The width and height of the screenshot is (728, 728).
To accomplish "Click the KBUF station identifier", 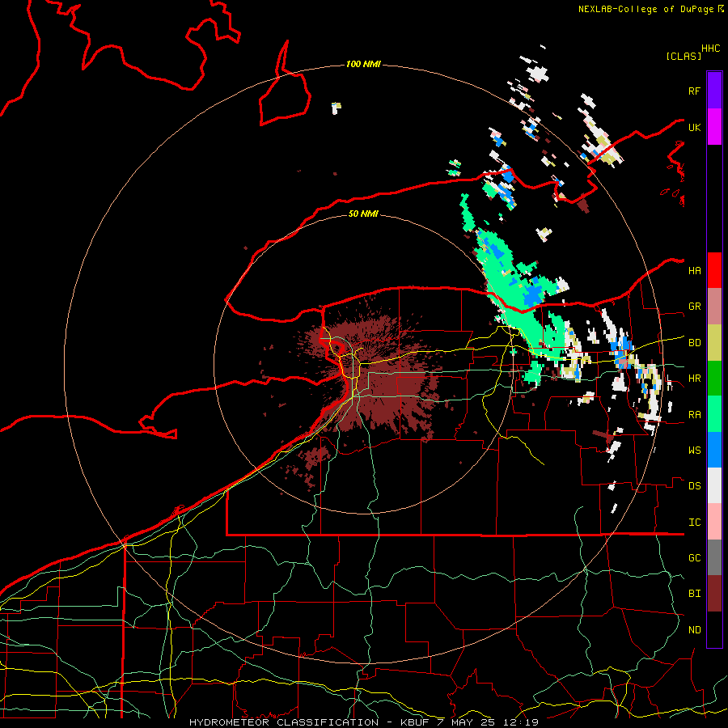I will pyautogui.click(x=415, y=722).
